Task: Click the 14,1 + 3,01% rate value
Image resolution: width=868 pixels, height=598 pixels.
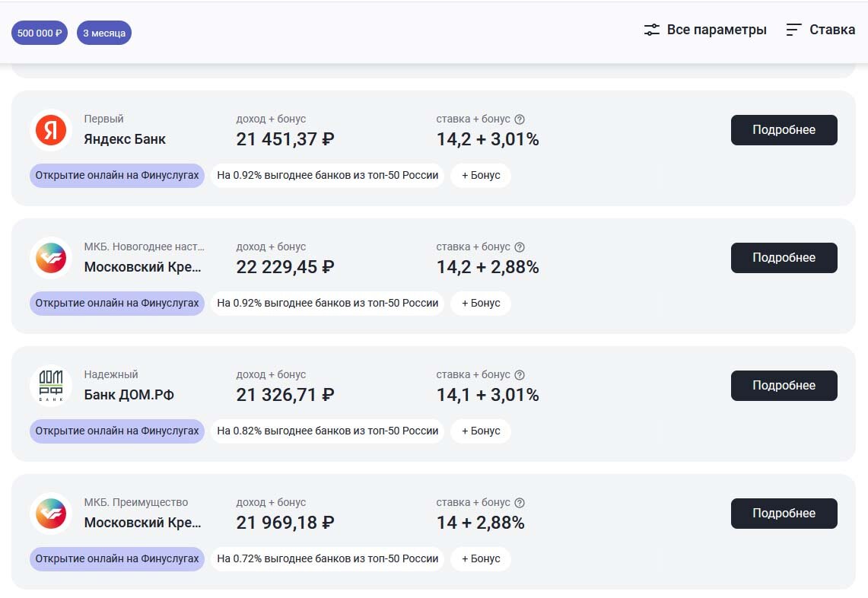Action: (488, 396)
